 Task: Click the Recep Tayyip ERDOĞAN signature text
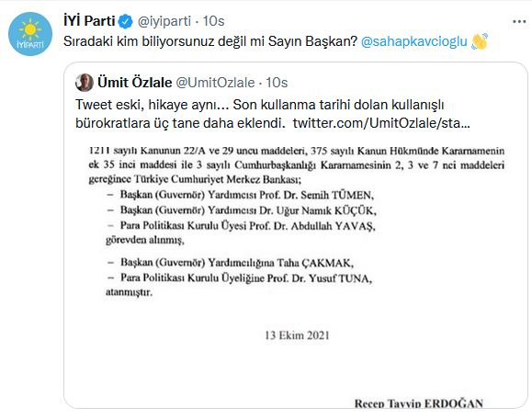419,403
